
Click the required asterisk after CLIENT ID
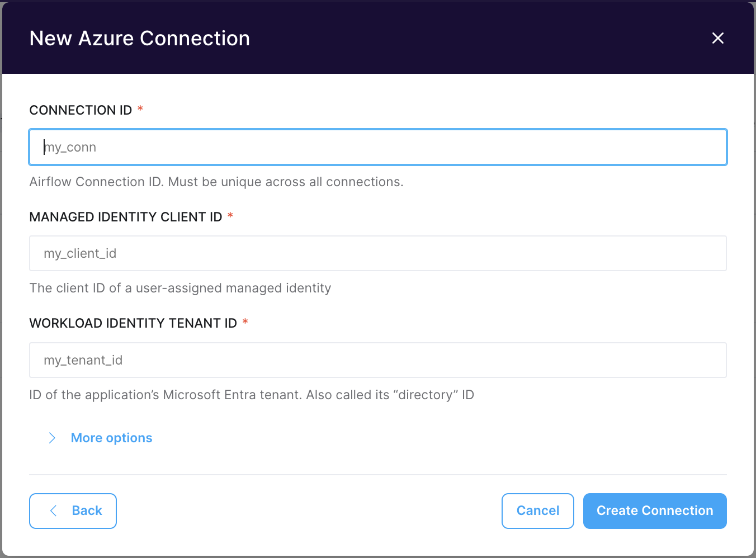[230, 216]
